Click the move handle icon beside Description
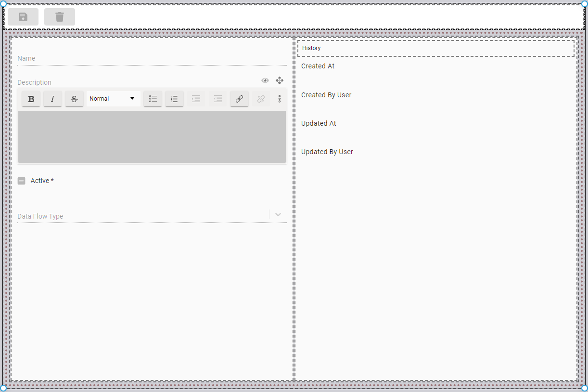This screenshot has width=588, height=392. [x=280, y=80]
